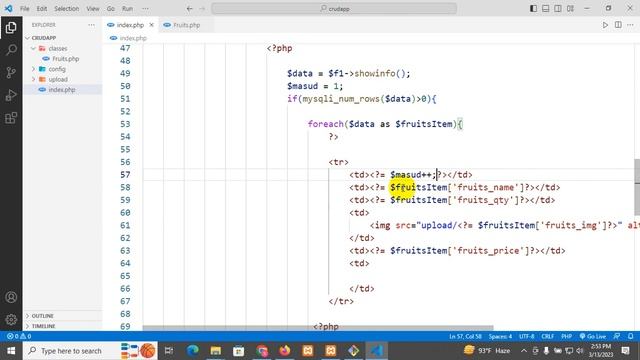Open the Accounts menu icon
640x360 pixels.
(11, 297)
